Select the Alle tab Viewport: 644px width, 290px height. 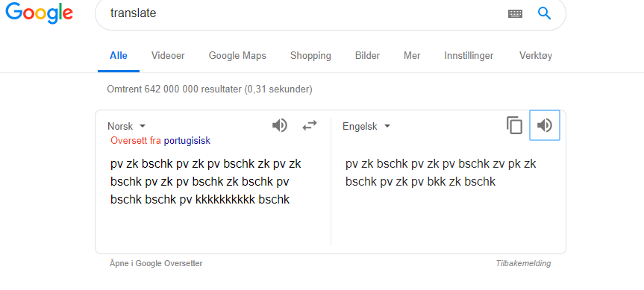coord(119,55)
